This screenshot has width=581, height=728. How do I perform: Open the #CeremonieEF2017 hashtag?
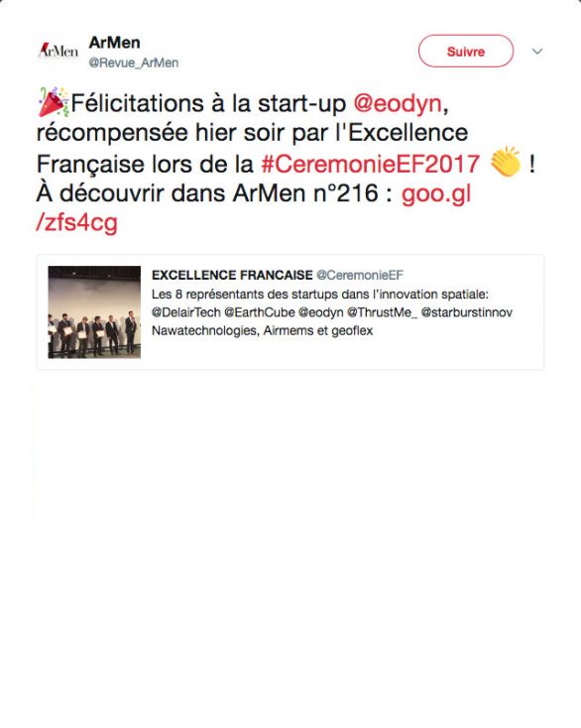(371, 164)
